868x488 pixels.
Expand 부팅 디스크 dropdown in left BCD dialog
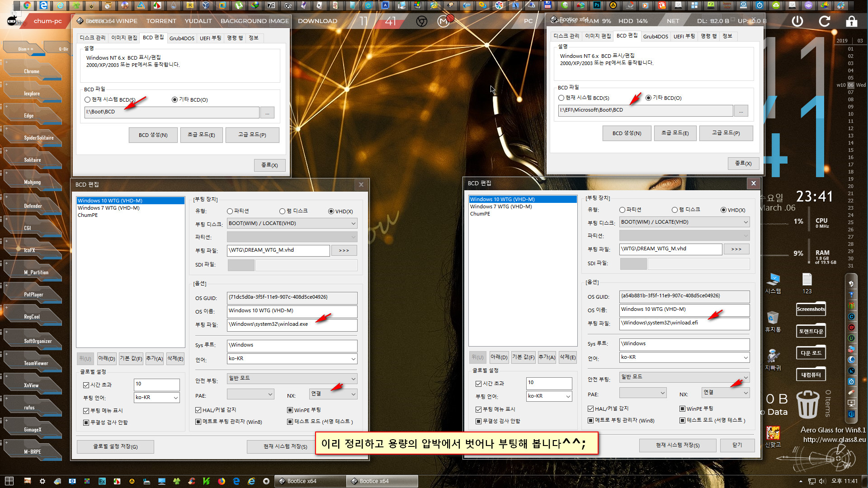click(353, 223)
